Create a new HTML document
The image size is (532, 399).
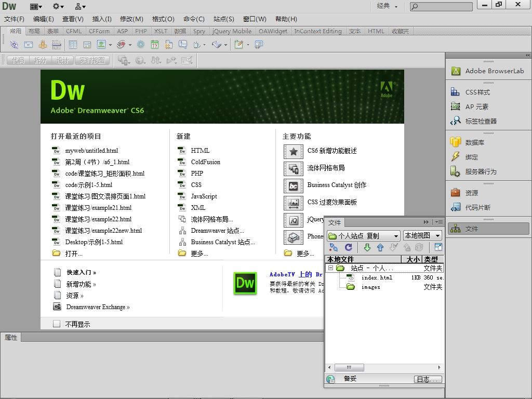pyautogui.click(x=193, y=150)
